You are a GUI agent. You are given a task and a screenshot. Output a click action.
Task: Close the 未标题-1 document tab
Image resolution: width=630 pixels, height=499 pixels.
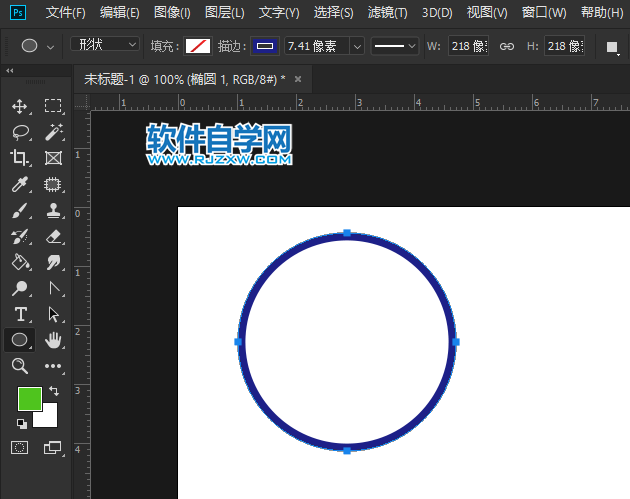coord(298,78)
